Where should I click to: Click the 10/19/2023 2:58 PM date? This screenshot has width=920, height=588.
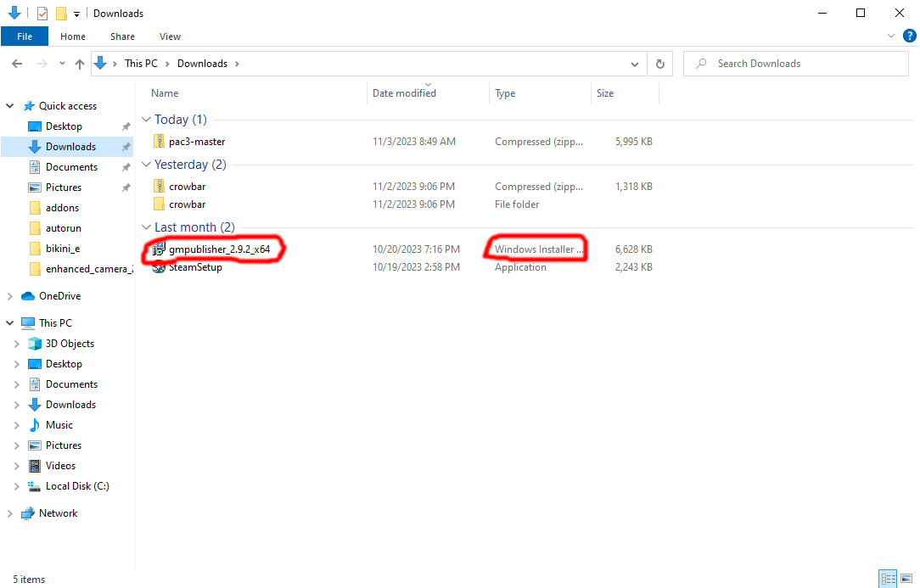[416, 267]
